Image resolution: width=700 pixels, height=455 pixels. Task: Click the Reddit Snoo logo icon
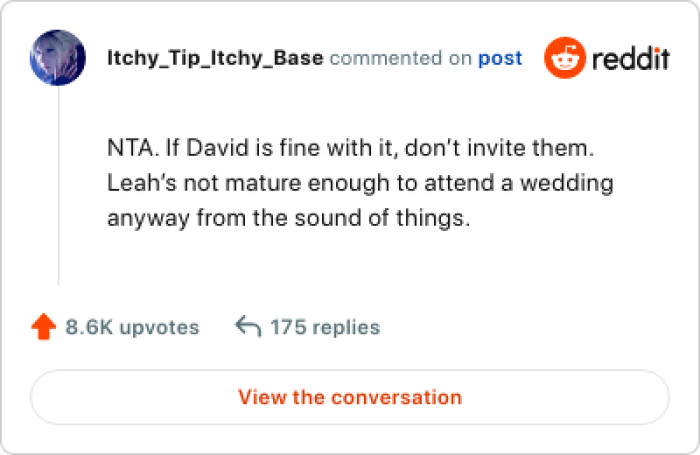562,58
